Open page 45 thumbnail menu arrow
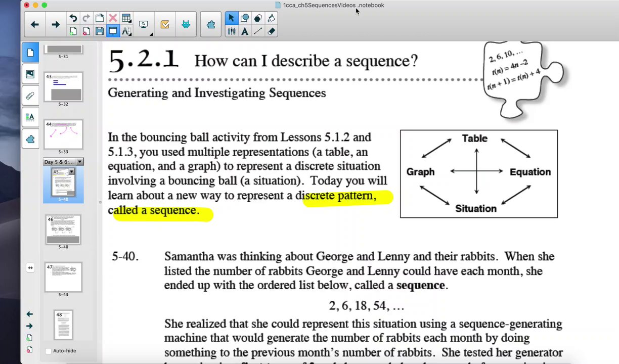Screen dimensions: 619x364 (x=72, y=172)
